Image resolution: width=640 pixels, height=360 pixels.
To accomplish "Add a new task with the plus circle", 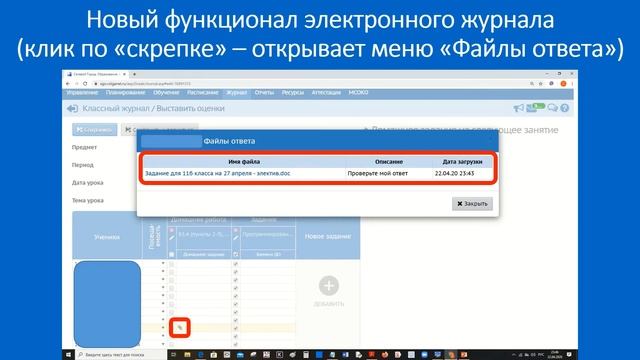I will pyautogui.click(x=329, y=286).
